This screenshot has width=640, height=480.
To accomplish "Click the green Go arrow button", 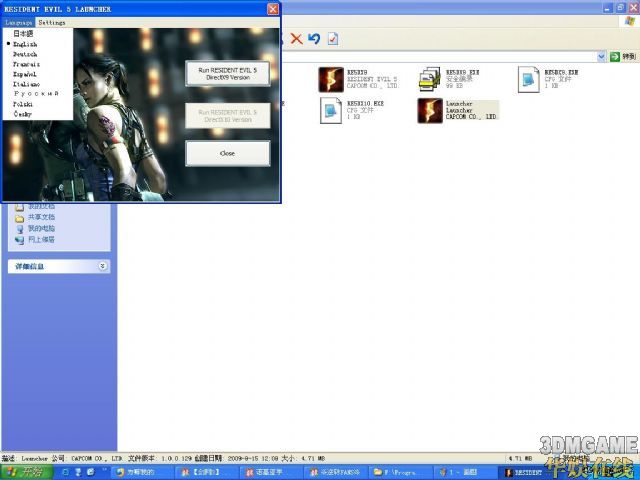I will pos(615,57).
